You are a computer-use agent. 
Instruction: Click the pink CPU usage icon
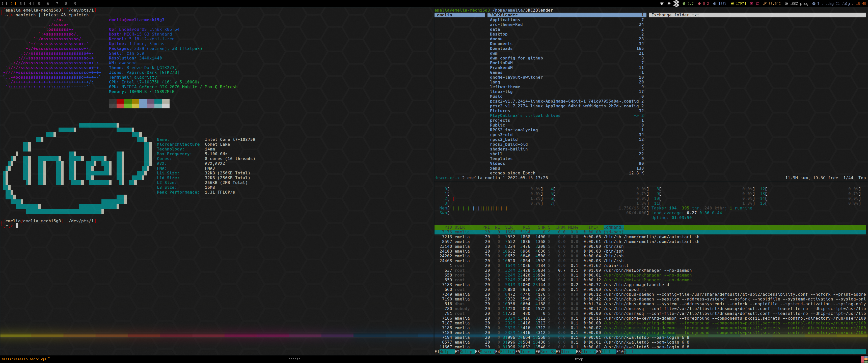pos(752,4)
